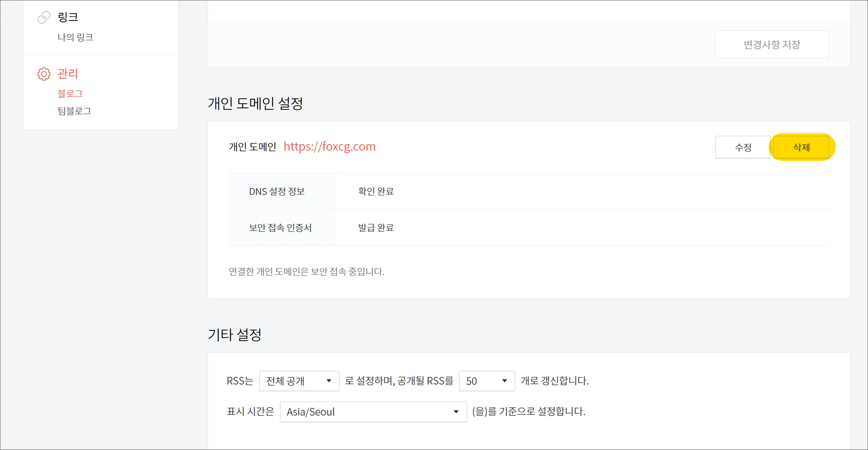
Task: Open the Asia/Seoul timezone dropdown
Action: pos(373,412)
